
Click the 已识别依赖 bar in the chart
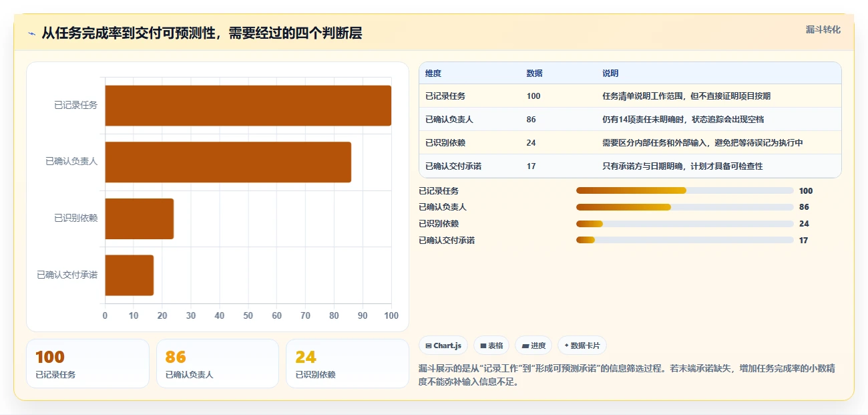click(x=139, y=219)
